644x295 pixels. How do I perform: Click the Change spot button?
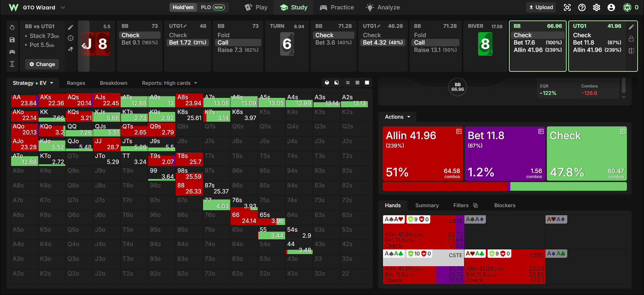tap(42, 64)
